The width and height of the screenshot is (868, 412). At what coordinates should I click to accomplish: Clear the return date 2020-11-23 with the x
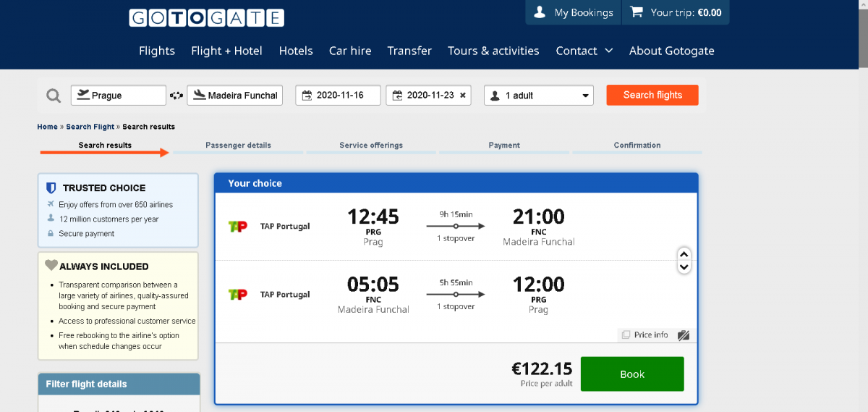[463, 96]
